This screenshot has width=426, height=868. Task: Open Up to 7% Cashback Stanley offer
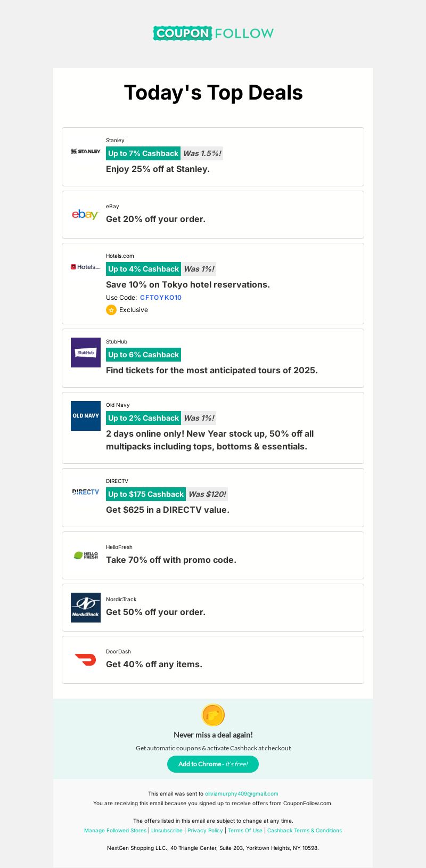(143, 153)
